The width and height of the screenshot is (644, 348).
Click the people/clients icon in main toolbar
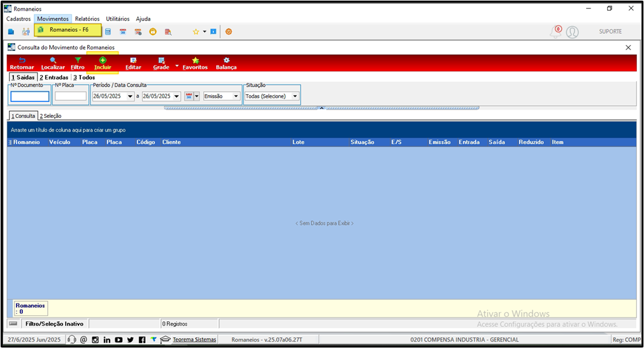[x=26, y=32]
